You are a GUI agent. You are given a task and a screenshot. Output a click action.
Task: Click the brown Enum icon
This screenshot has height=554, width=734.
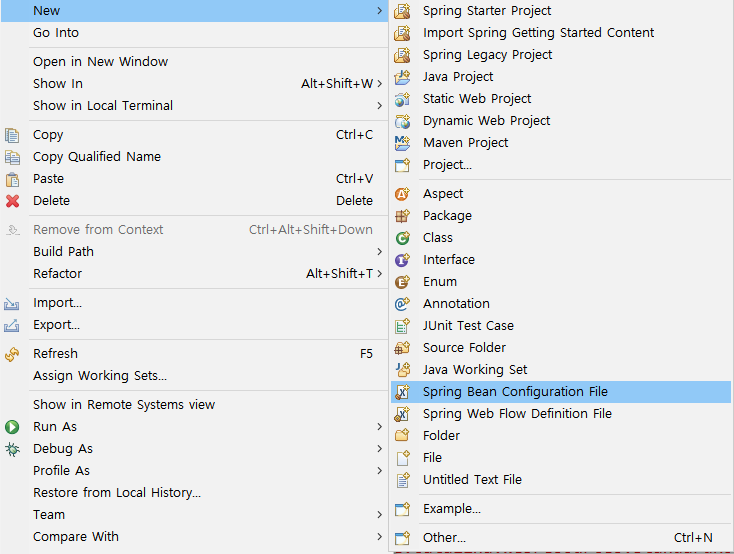(402, 282)
